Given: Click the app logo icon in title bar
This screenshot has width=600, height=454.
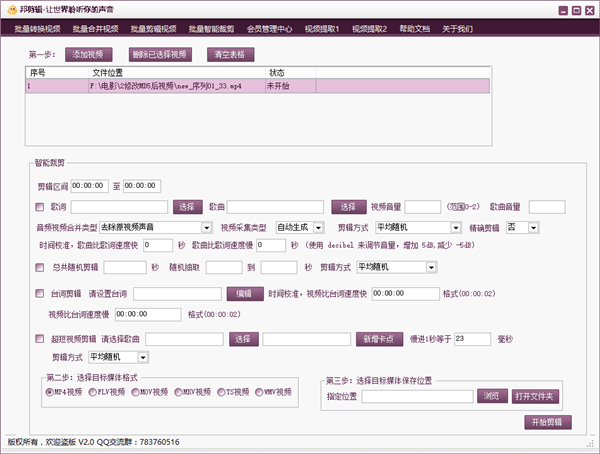Looking at the screenshot, I should 11,10.
